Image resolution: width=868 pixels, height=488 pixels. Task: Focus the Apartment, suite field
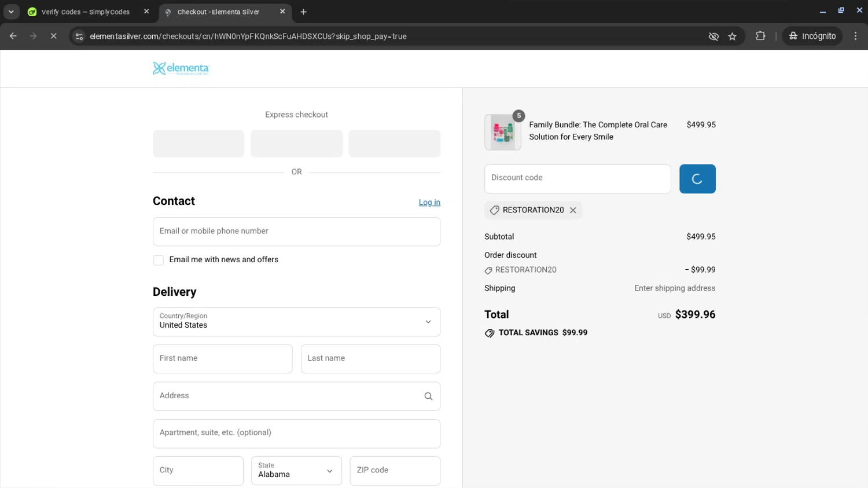[296, 434]
